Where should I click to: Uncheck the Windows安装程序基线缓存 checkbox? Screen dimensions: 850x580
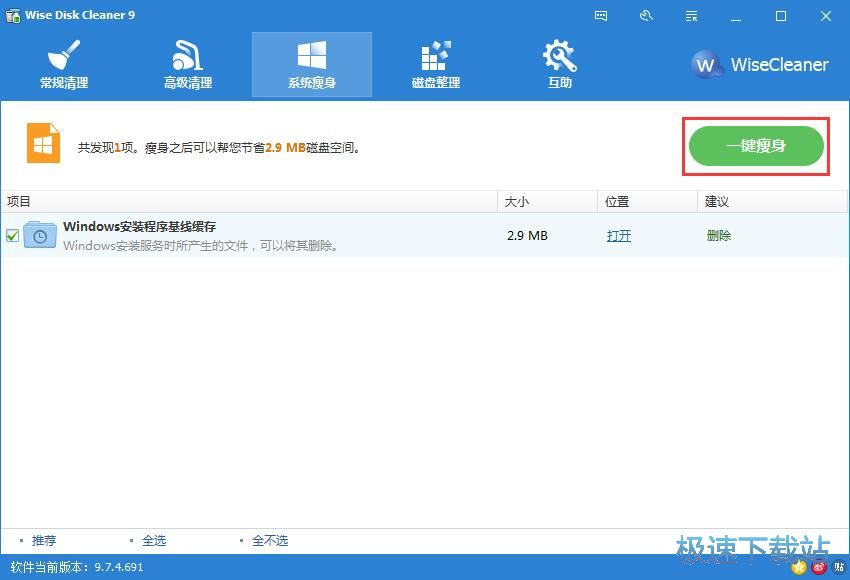coord(12,235)
